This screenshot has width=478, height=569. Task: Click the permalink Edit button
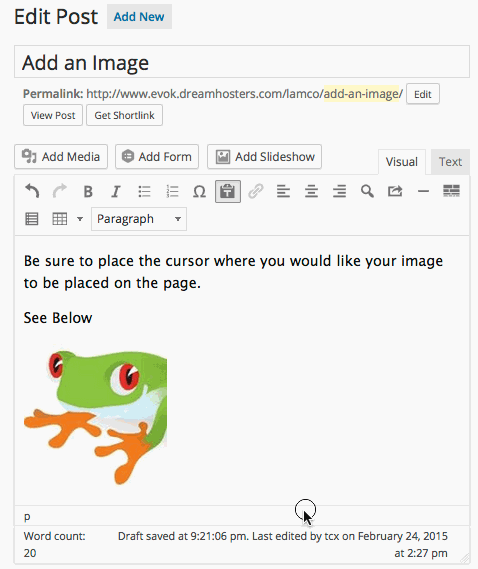point(422,94)
